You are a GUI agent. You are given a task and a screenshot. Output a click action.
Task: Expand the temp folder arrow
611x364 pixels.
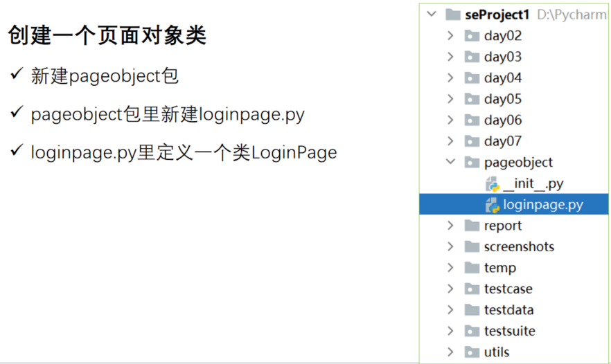coord(451,268)
